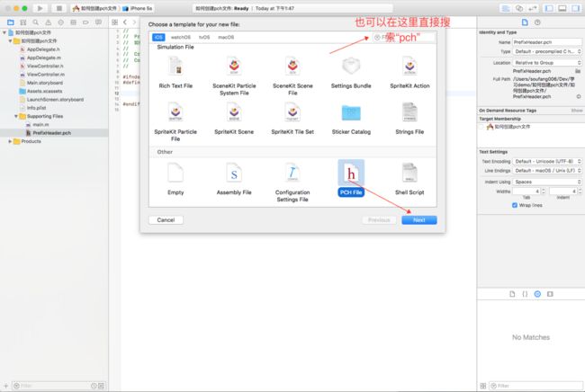Open the File Template library icon
This screenshot has width=585, height=392.
click(512, 294)
